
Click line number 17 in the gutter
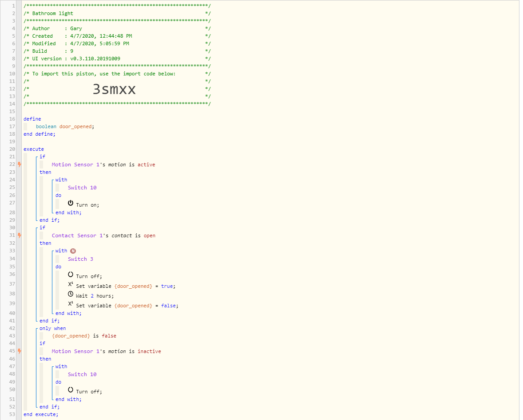[x=12, y=126]
